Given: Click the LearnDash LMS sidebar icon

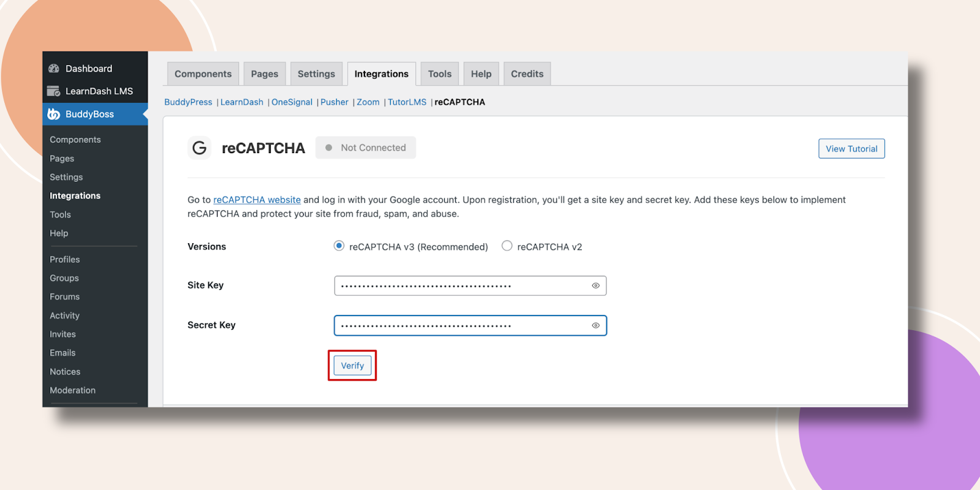Looking at the screenshot, I should tap(54, 91).
